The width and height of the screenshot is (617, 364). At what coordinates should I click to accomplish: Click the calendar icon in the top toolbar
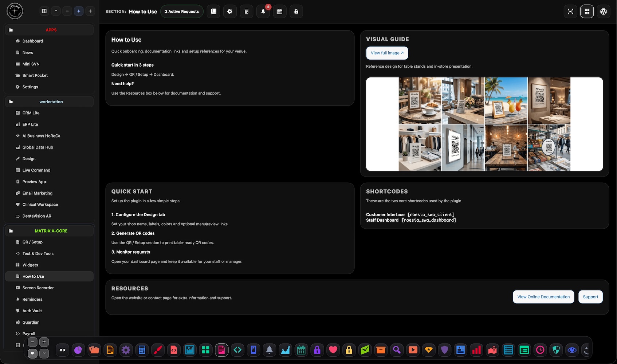[280, 11]
